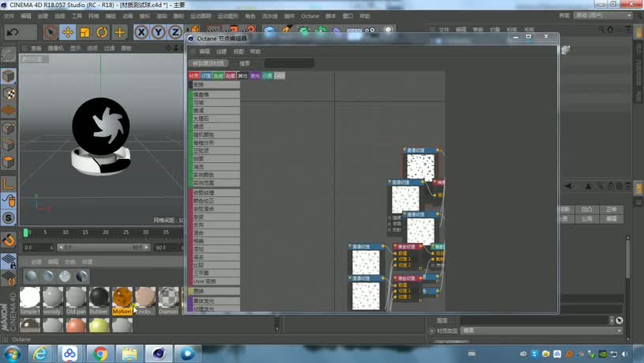This screenshot has width=644, height=363.
Task: Open the Octane menu in main menu bar
Action: click(x=310, y=16)
